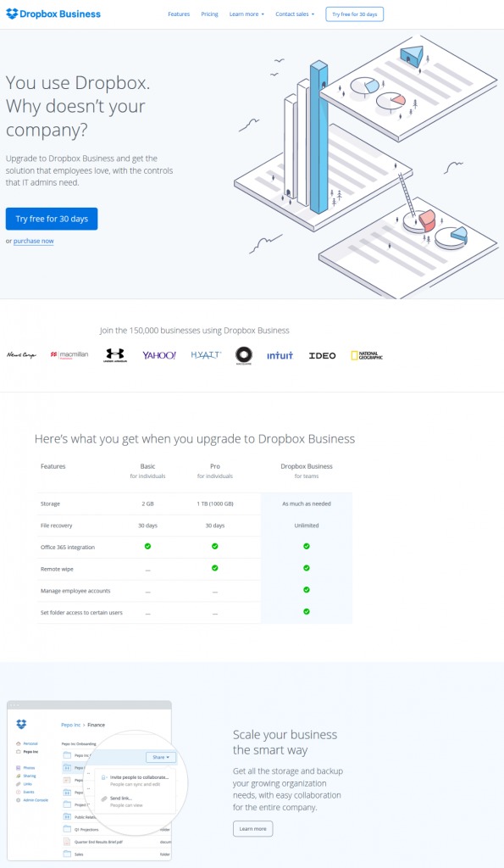This screenshot has width=504, height=868.
Task: Click header Try free for 30 days button
Action: tap(355, 14)
